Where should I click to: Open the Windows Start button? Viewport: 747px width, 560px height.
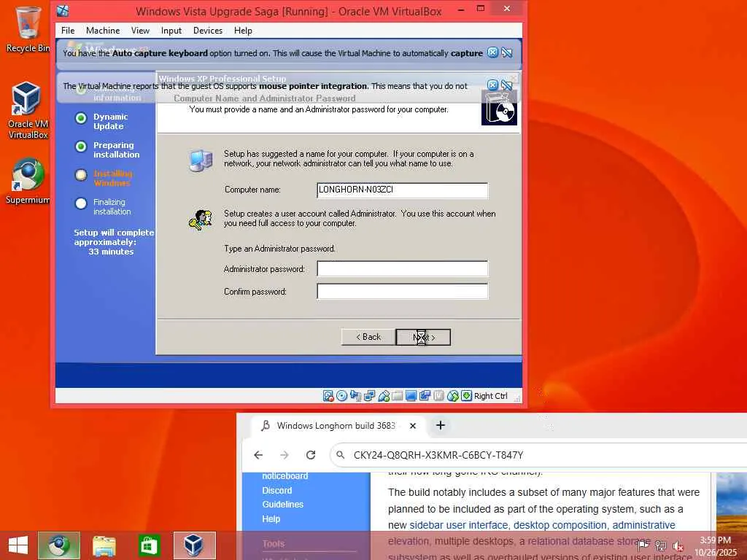click(18, 545)
